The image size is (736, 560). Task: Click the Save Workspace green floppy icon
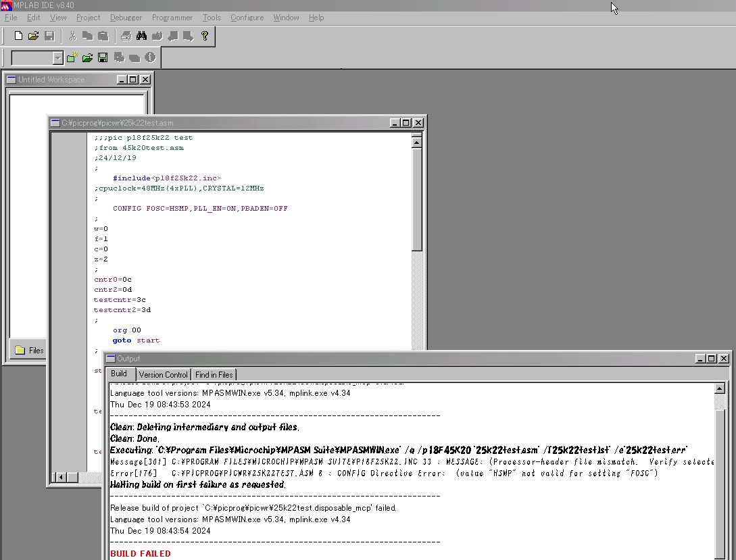click(x=103, y=57)
